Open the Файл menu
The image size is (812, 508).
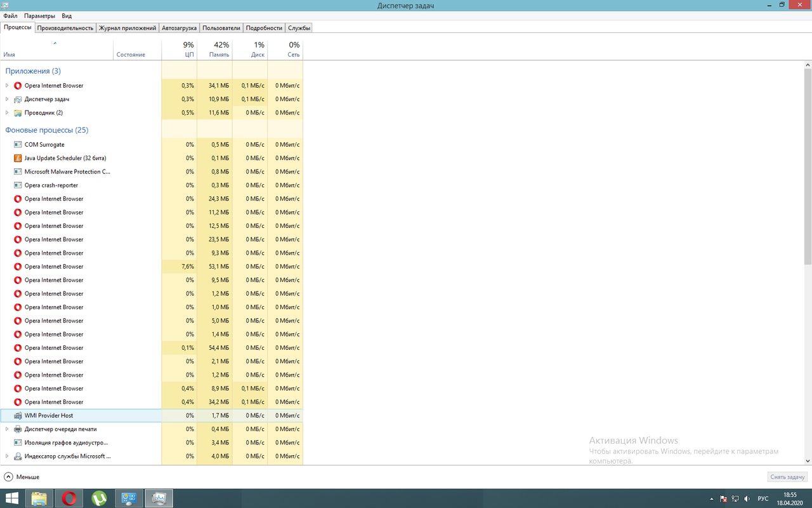tap(10, 16)
